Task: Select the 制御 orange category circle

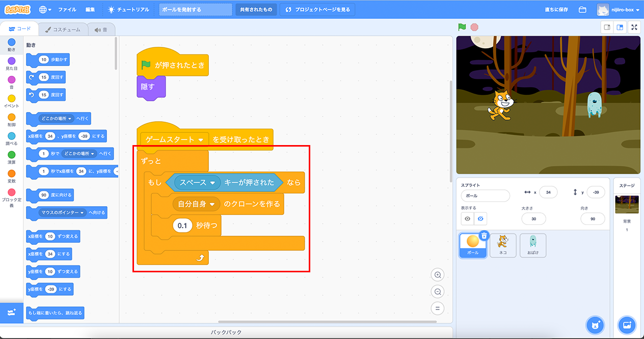Action: click(x=12, y=118)
